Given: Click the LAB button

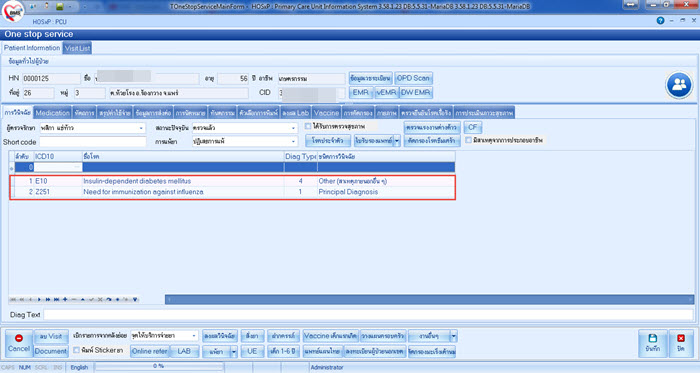Looking at the screenshot, I should click(184, 351).
